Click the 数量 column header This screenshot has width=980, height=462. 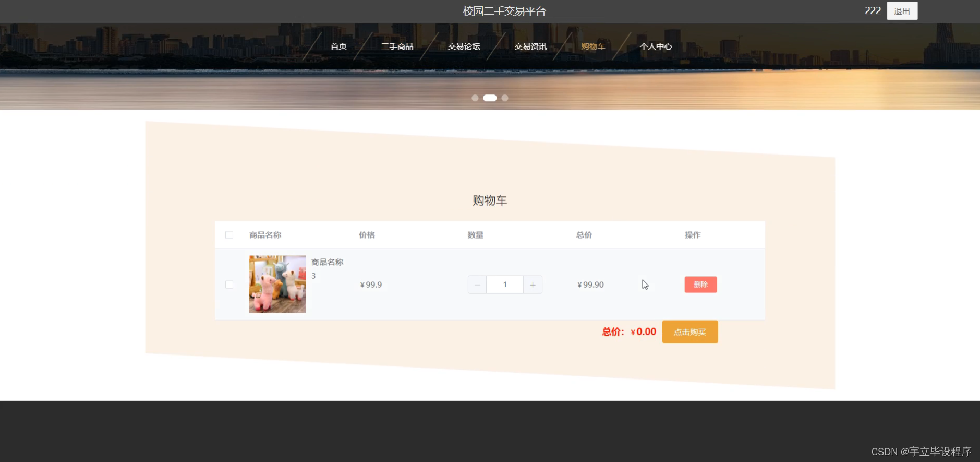[x=475, y=235]
